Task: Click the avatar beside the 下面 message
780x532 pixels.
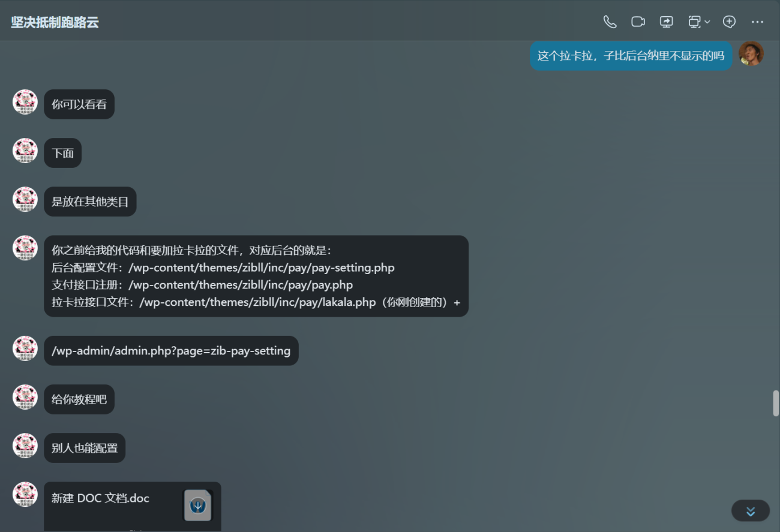Action: pos(25,151)
